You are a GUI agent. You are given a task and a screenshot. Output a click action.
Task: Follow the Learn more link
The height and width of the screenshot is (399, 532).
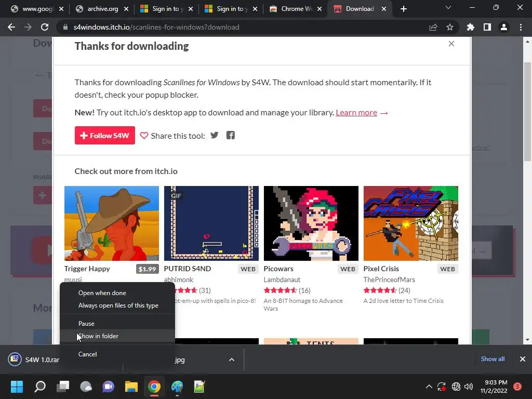click(356, 113)
